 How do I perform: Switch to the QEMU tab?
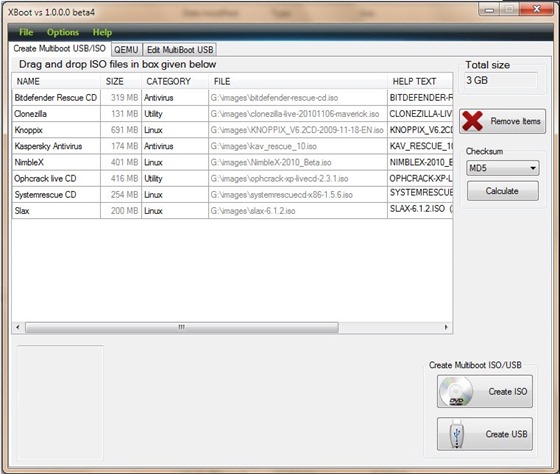click(126, 49)
